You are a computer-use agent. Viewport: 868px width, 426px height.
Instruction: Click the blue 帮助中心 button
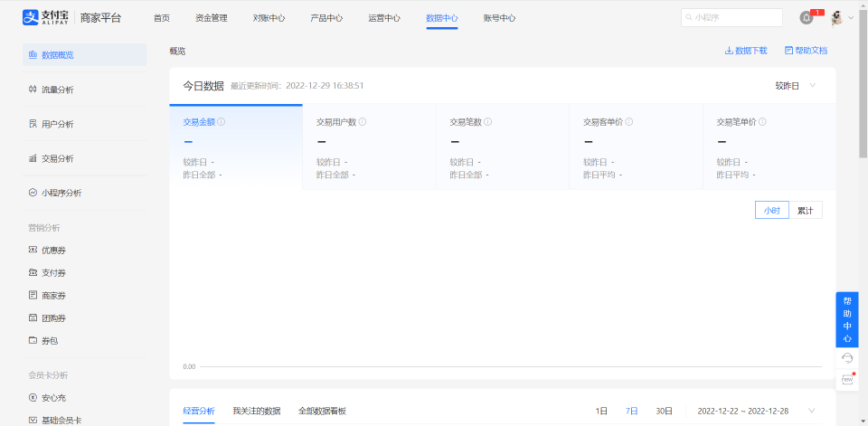(x=847, y=319)
